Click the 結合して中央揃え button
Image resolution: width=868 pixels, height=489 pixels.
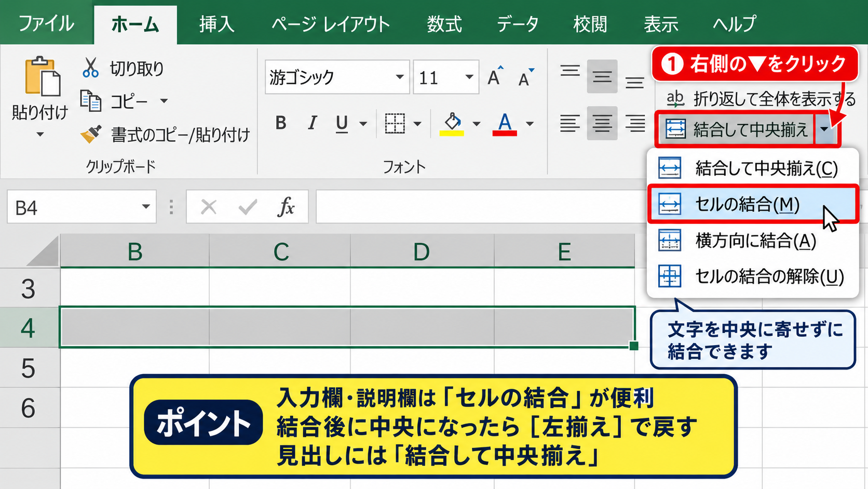[x=736, y=129]
